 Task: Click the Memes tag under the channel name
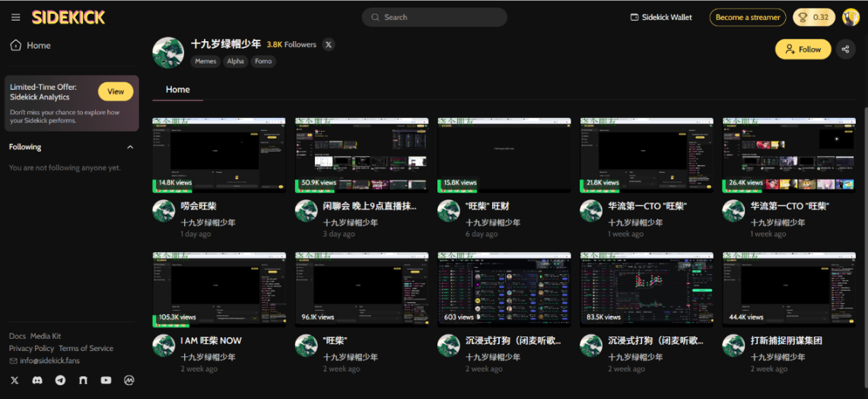point(205,62)
